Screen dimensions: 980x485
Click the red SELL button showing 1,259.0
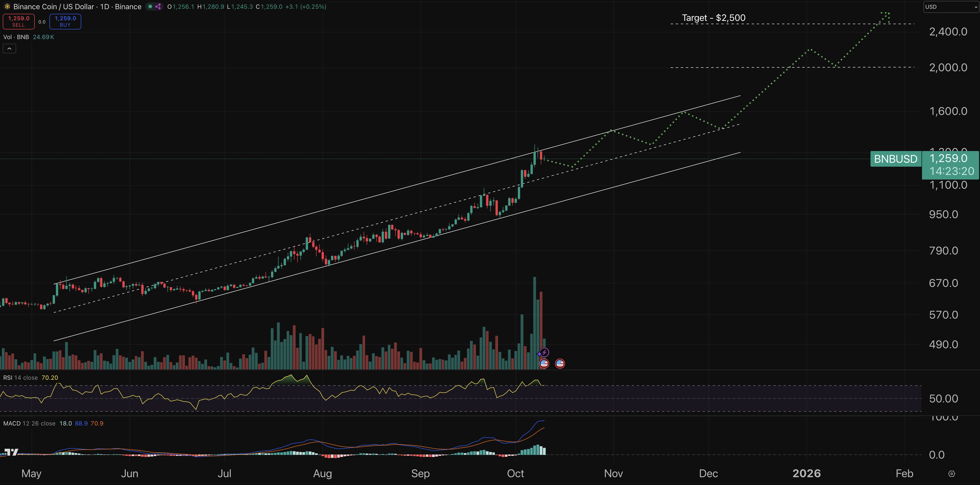click(x=18, y=21)
